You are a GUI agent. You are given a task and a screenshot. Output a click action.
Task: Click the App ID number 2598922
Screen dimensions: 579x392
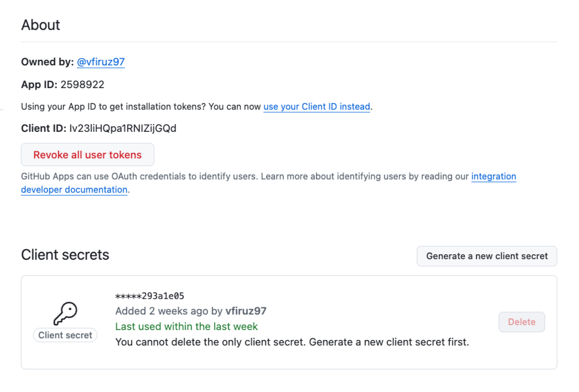pyautogui.click(x=81, y=84)
